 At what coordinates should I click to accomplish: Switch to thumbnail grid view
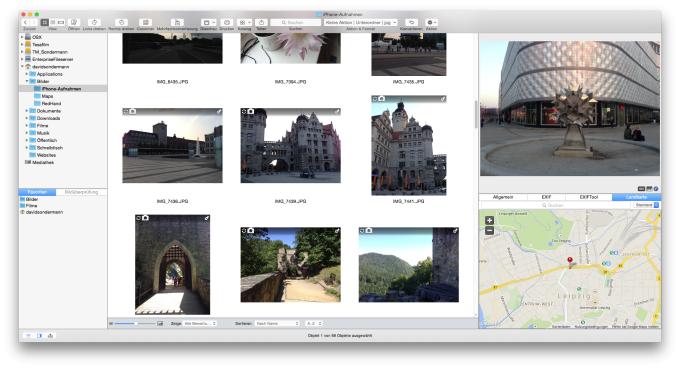tap(45, 22)
